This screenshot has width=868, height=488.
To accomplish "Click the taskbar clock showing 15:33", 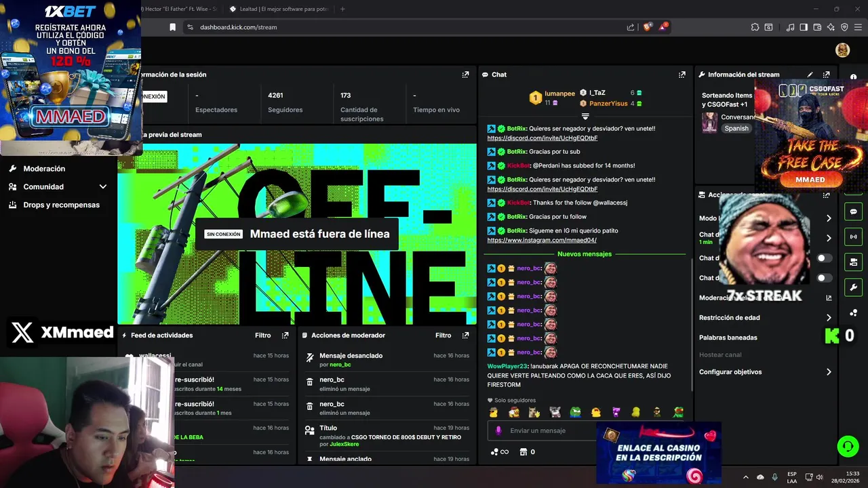I will [x=846, y=477].
